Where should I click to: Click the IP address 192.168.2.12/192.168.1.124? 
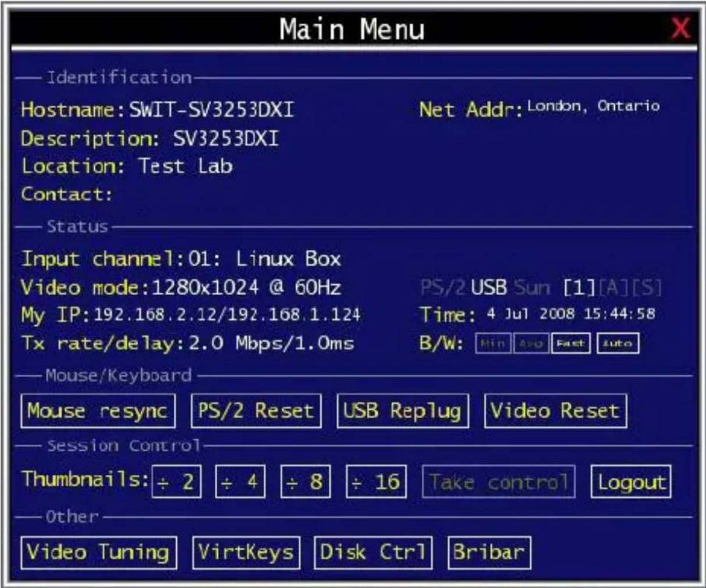coord(227,315)
